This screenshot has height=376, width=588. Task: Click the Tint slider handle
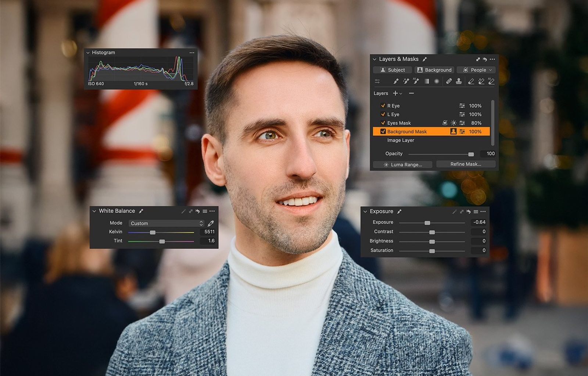pyautogui.click(x=162, y=241)
